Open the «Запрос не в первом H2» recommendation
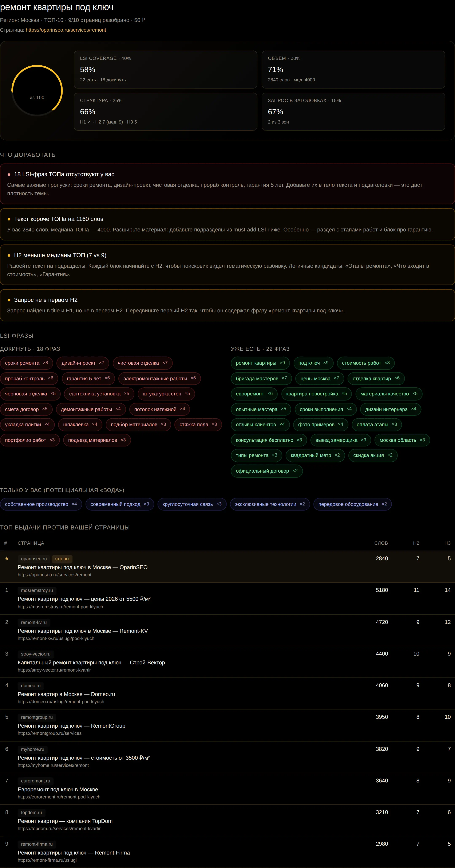 pyautogui.click(x=227, y=305)
